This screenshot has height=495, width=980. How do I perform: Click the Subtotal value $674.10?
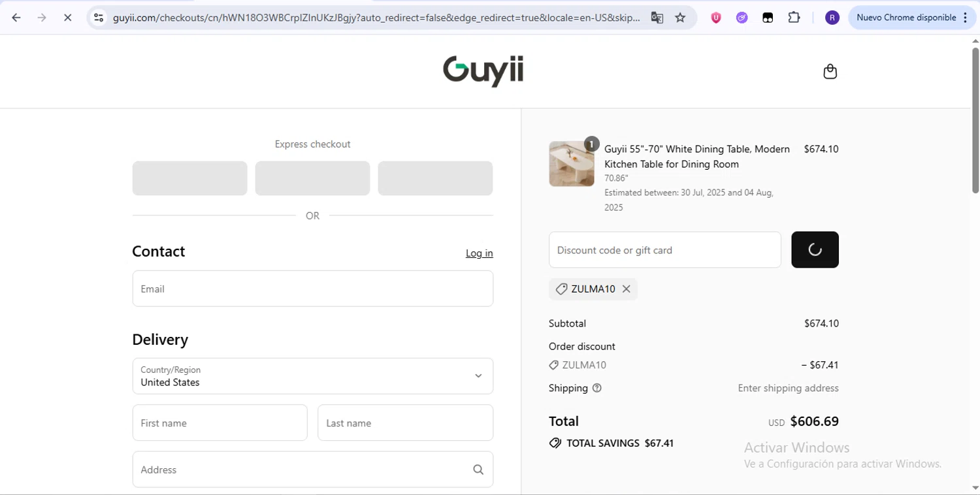[x=821, y=323]
